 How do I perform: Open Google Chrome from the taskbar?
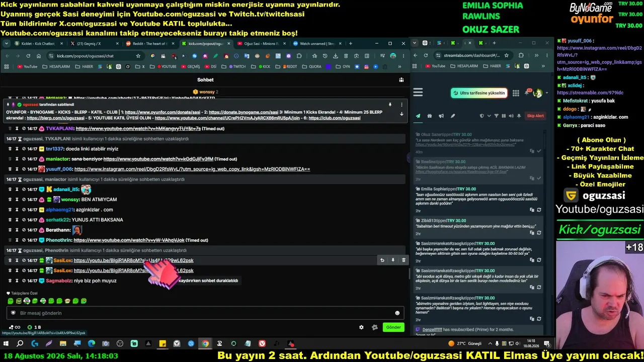tap(205, 344)
